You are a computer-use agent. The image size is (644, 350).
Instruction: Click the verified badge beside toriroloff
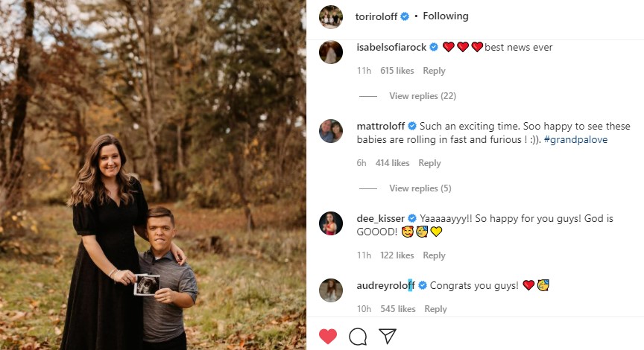pos(405,16)
